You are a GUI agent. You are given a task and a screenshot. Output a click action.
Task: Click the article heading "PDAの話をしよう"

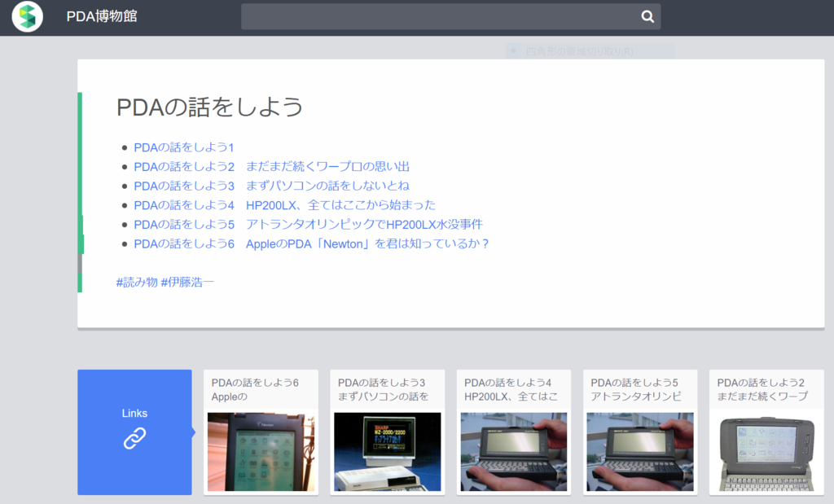point(210,106)
